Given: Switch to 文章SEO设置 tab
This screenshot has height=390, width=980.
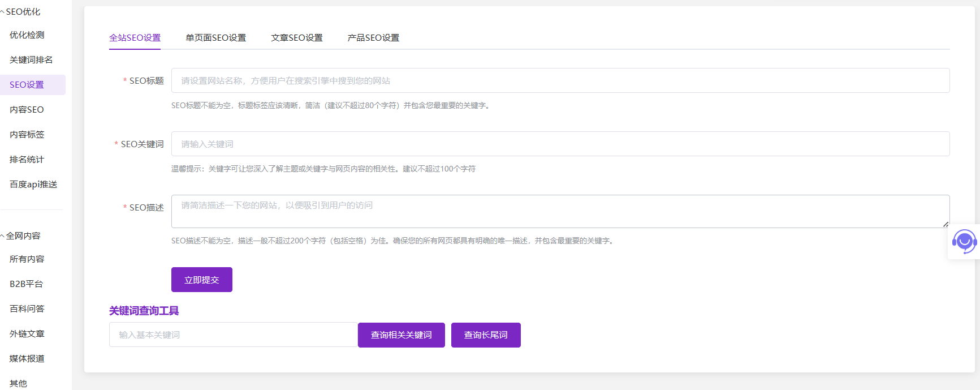Looking at the screenshot, I should 296,38.
